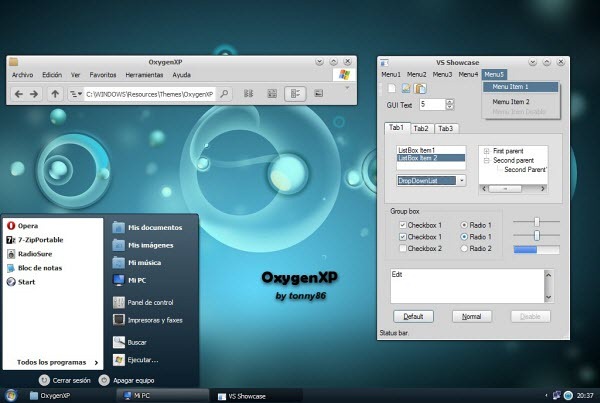This screenshot has height=403, width=600.
Task: Select the first Radio 1 option
Action: point(464,225)
